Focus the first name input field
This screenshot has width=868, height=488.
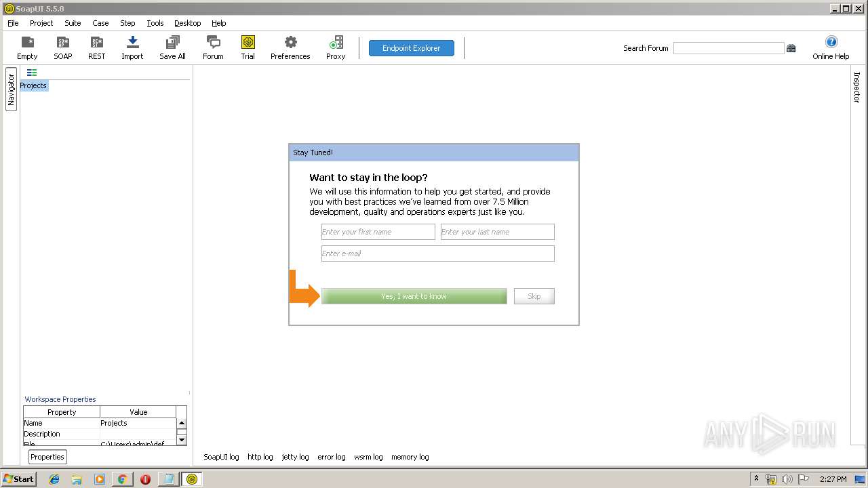(x=378, y=232)
